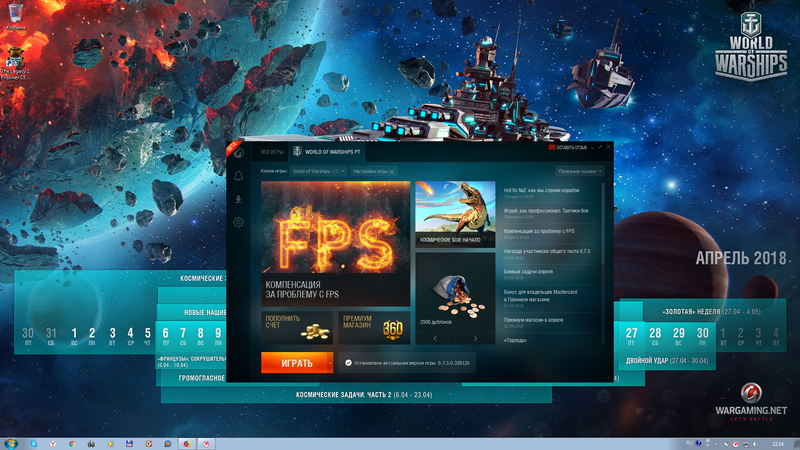Image resolution: width=800 pixels, height=450 pixels.
Task: Open the network tray icon
Action: click(746, 444)
